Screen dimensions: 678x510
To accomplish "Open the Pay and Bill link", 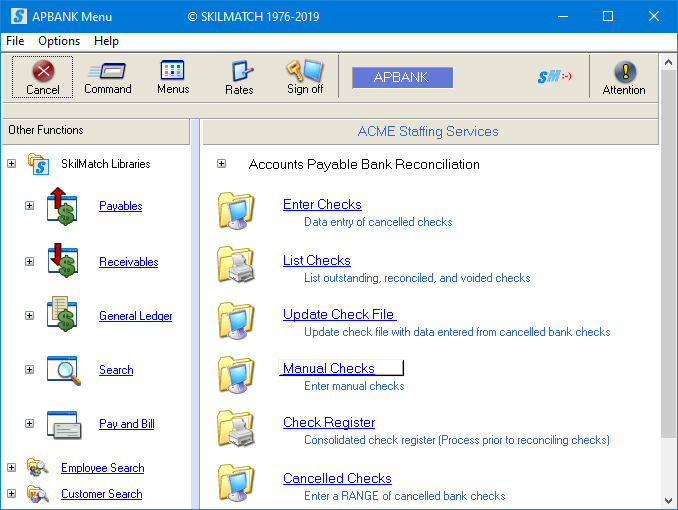I will click(127, 423).
